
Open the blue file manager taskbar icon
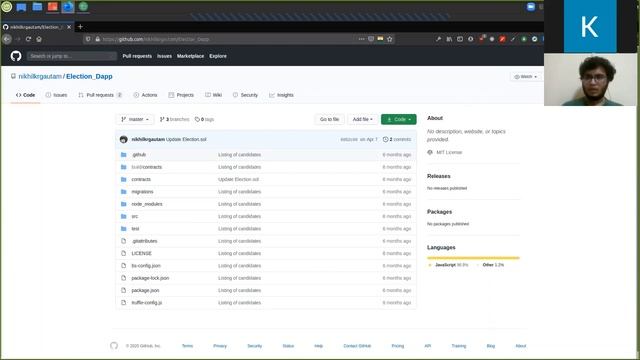37,7
